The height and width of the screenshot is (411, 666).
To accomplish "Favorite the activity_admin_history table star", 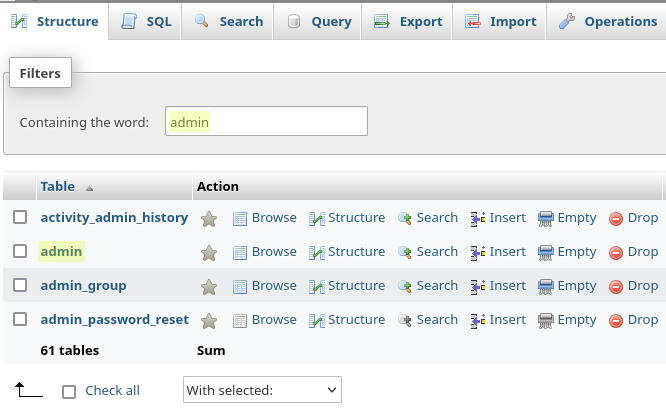I will [209, 219].
